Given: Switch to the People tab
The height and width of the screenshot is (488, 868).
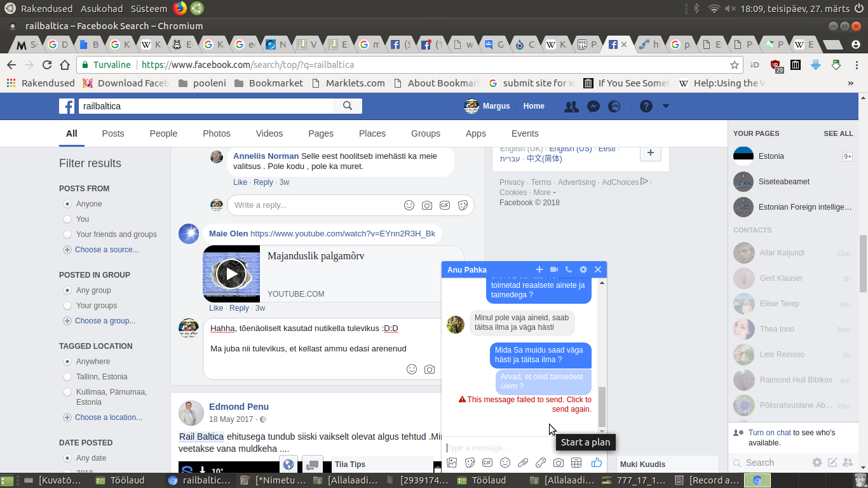Looking at the screenshot, I should click(x=163, y=133).
